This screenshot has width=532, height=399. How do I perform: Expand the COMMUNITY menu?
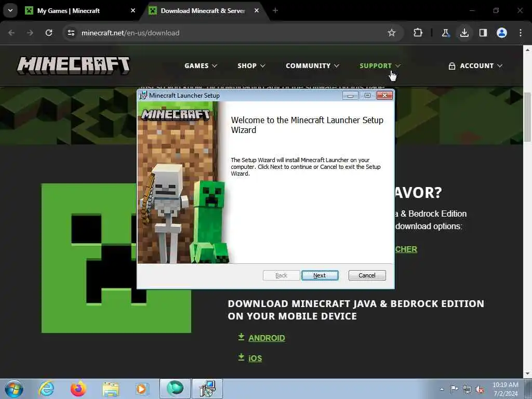pos(312,66)
